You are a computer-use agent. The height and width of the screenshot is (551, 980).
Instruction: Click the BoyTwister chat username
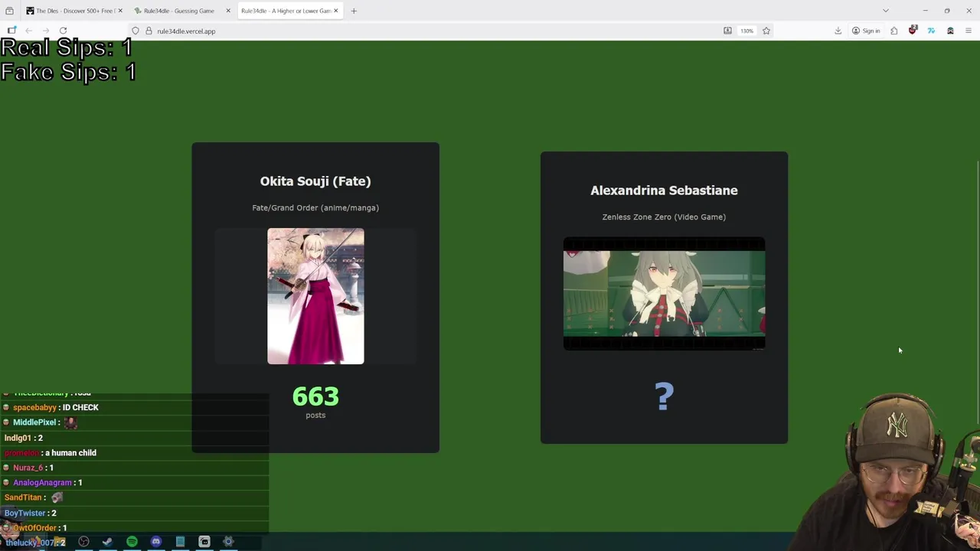[x=24, y=513]
